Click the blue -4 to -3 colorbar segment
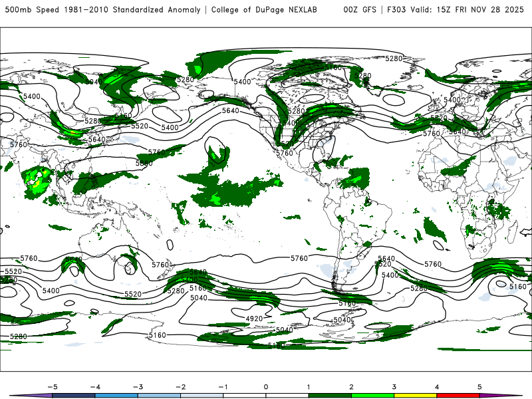Image resolution: width=532 pixels, height=399 pixels. click(x=116, y=396)
